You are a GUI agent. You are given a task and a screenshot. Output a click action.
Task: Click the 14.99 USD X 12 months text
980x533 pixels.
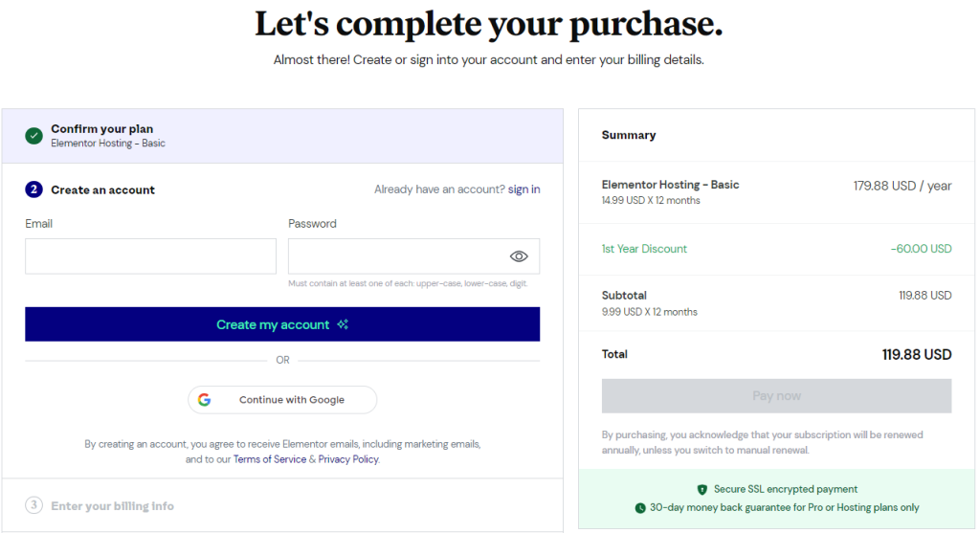point(651,201)
